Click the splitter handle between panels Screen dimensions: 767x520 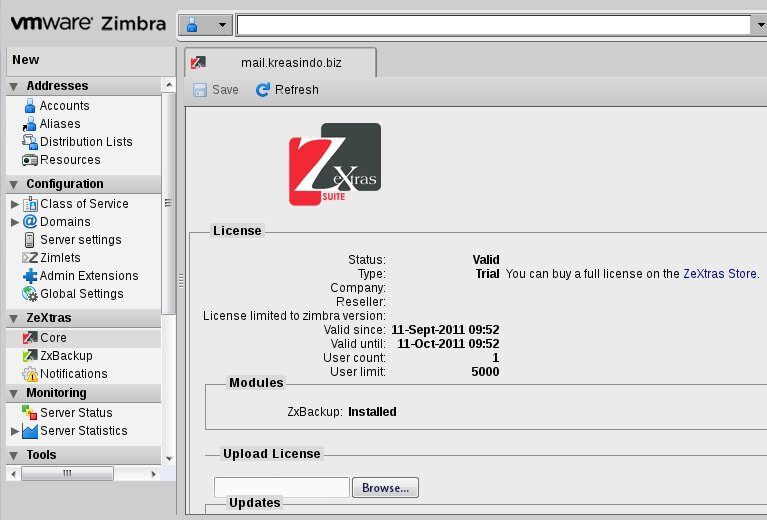coord(180,281)
